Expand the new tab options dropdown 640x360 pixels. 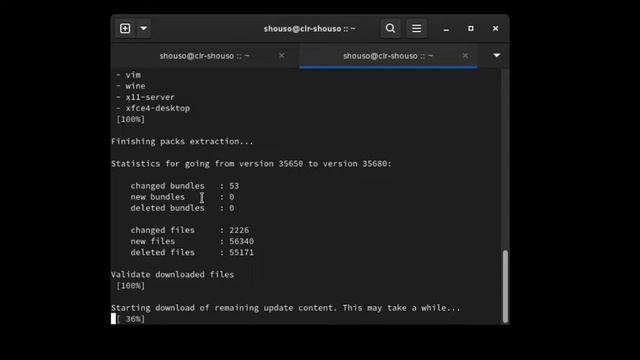pos(144,29)
